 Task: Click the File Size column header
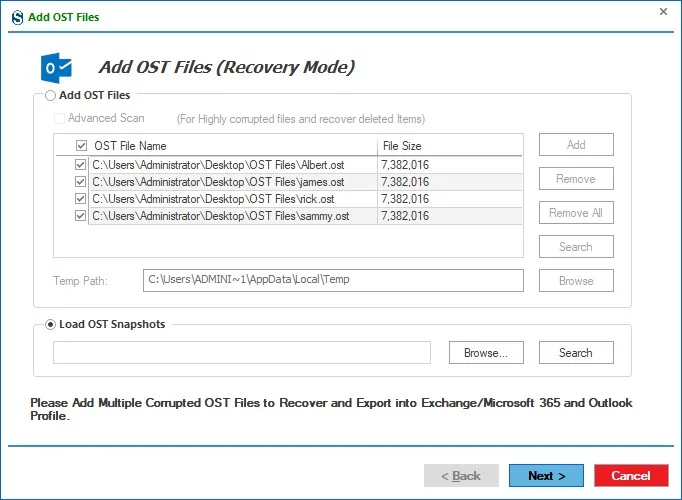click(x=402, y=146)
